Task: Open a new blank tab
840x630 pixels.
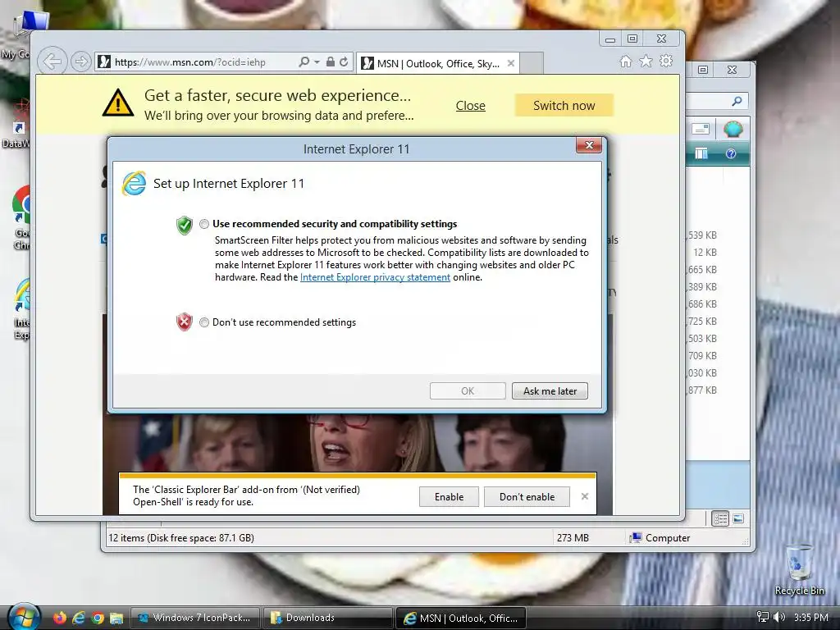Action: [x=532, y=63]
